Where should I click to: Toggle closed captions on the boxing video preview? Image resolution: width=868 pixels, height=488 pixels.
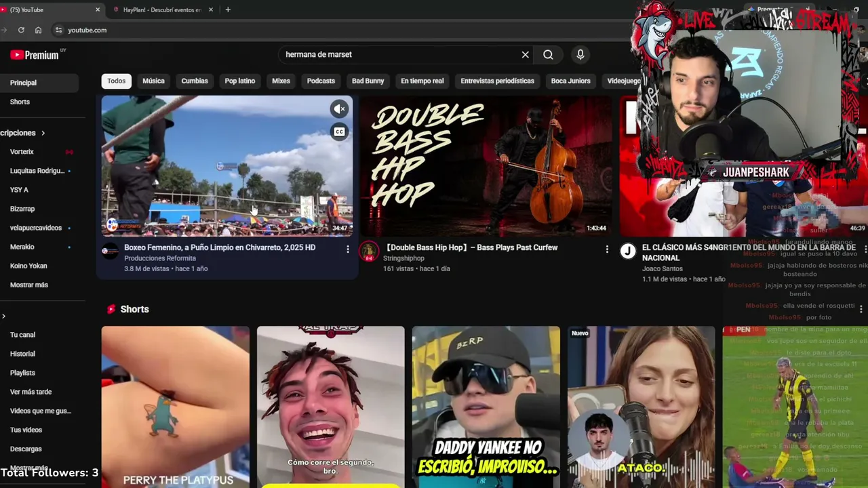tap(339, 131)
